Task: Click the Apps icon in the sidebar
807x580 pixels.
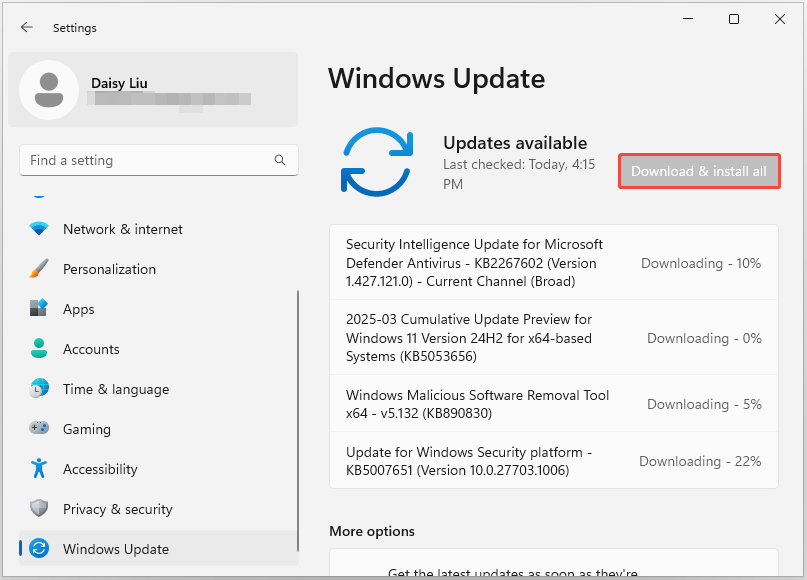Action: [x=39, y=309]
